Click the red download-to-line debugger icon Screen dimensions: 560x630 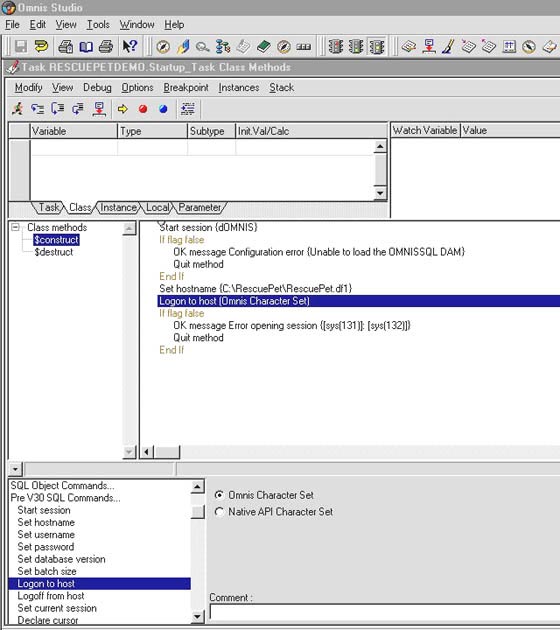(x=99, y=108)
